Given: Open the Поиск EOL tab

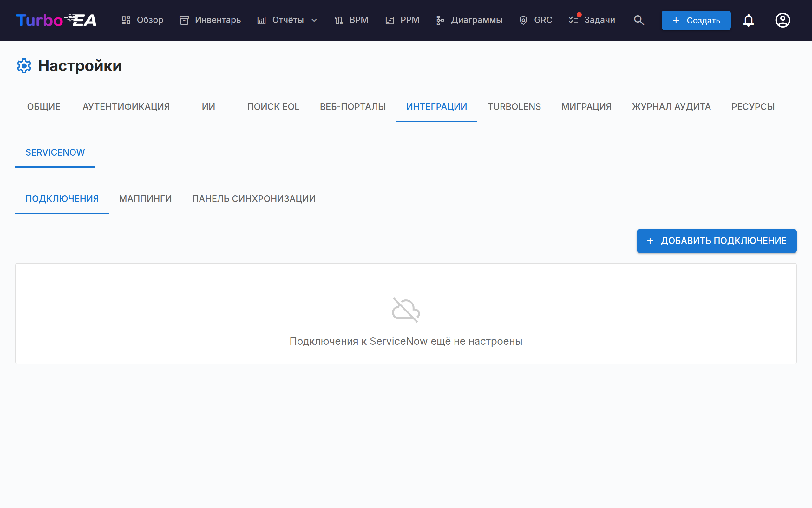Looking at the screenshot, I should 273,106.
